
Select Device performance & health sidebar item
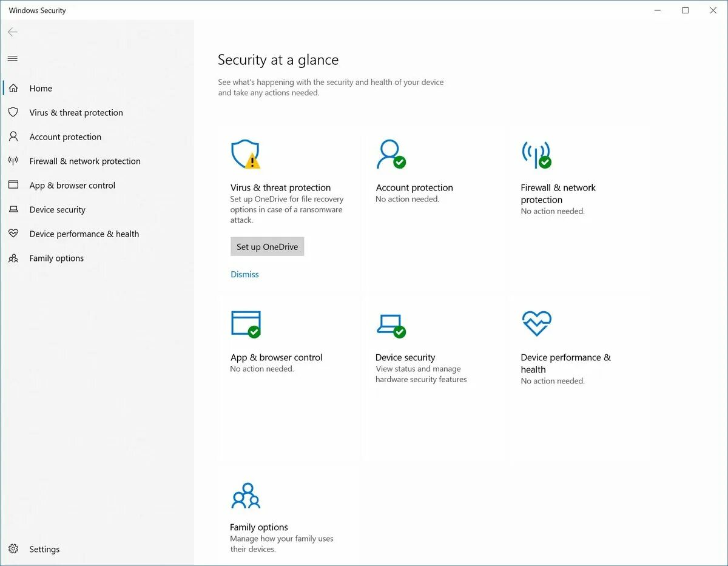click(84, 234)
